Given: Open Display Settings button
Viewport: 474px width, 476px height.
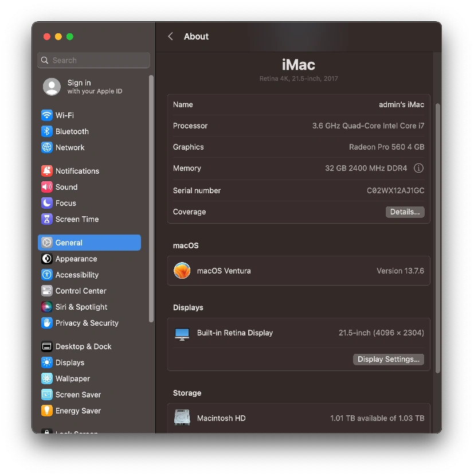Looking at the screenshot, I should pos(388,359).
